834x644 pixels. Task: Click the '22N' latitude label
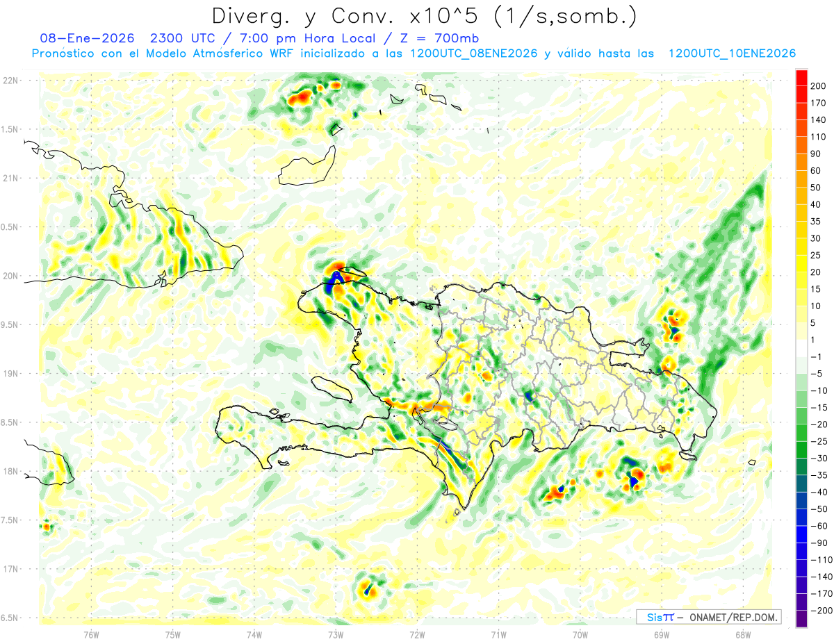tap(10, 81)
